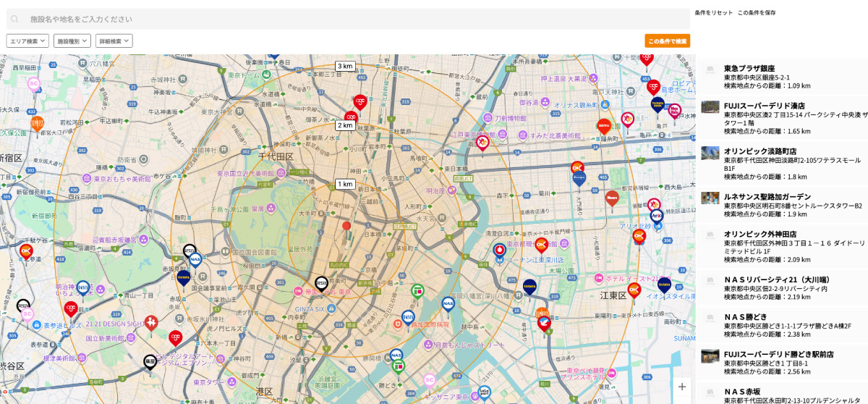
Task: Select the pink SC pin near Nishi-Waseda
Action: 33,83
